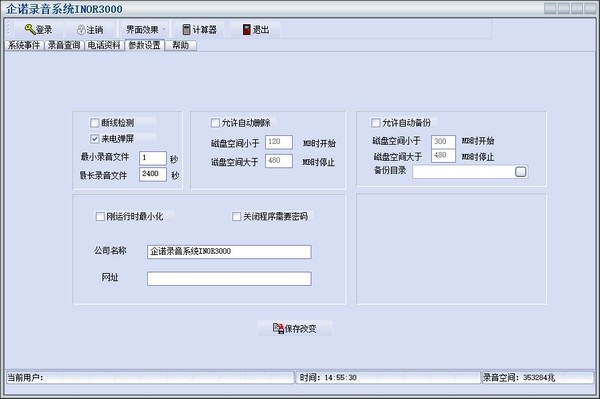600x399 pixels.
Task: Open the 帮助 tab
Action: (x=181, y=46)
